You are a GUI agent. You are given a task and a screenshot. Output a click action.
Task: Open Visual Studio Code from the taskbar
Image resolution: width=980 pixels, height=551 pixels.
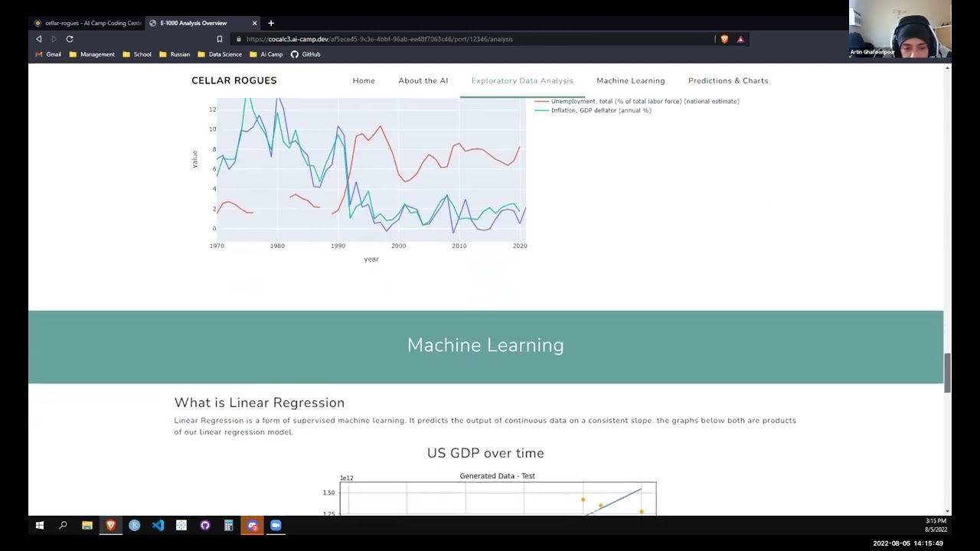tap(158, 525)
